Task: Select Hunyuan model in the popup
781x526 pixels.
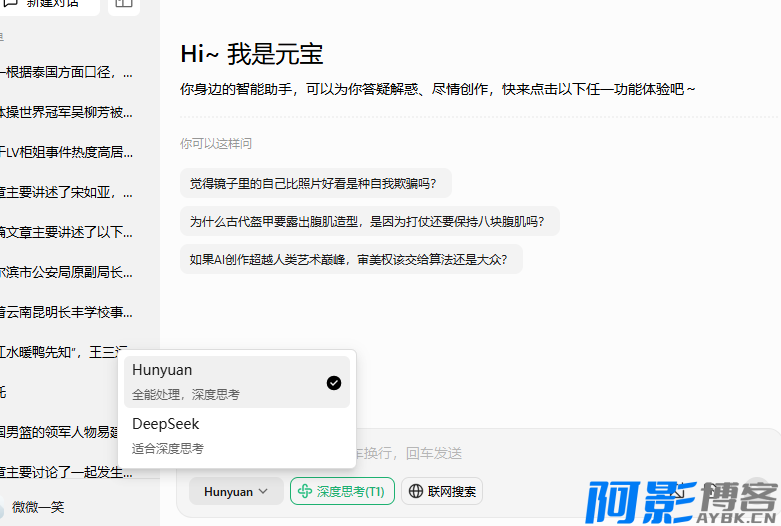Action: tap(237, 382)
